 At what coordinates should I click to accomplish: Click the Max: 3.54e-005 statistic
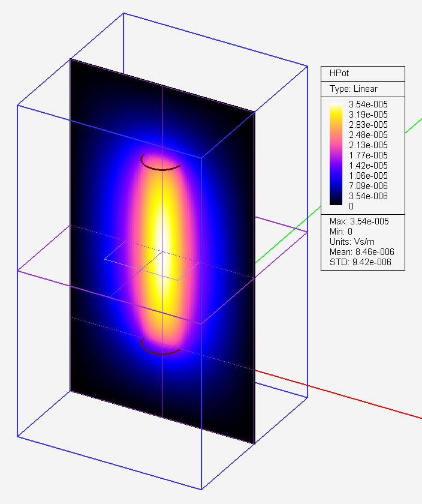pyautogui.click(x=359, y=221)
